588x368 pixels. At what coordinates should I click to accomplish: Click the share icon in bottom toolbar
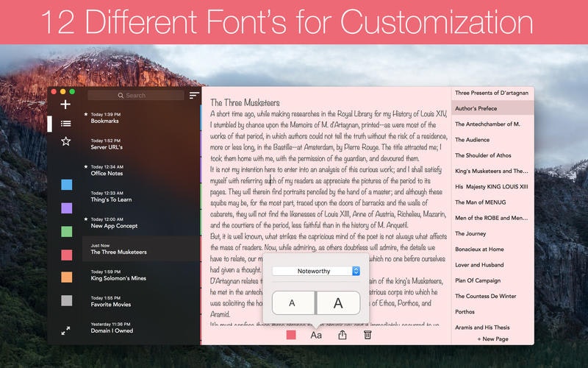[342, 335]
